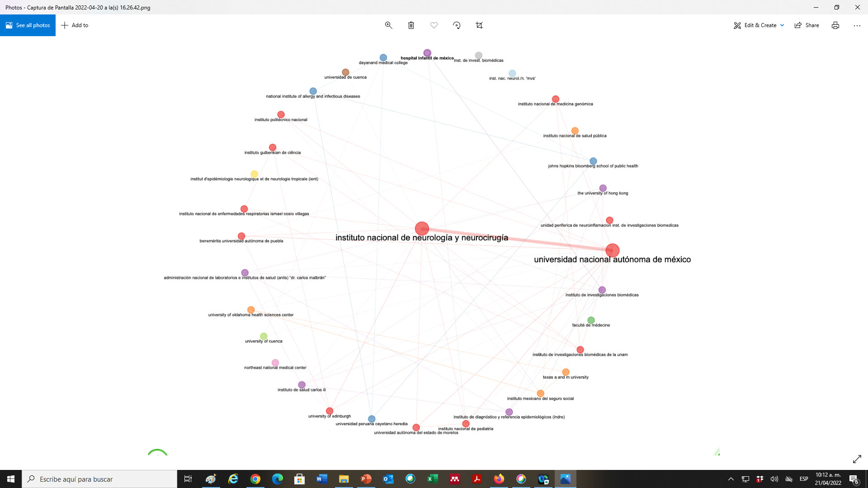868x488 pixels.
Task: Click 'faculté de médecine' label
Action: [x=591, y=325]
